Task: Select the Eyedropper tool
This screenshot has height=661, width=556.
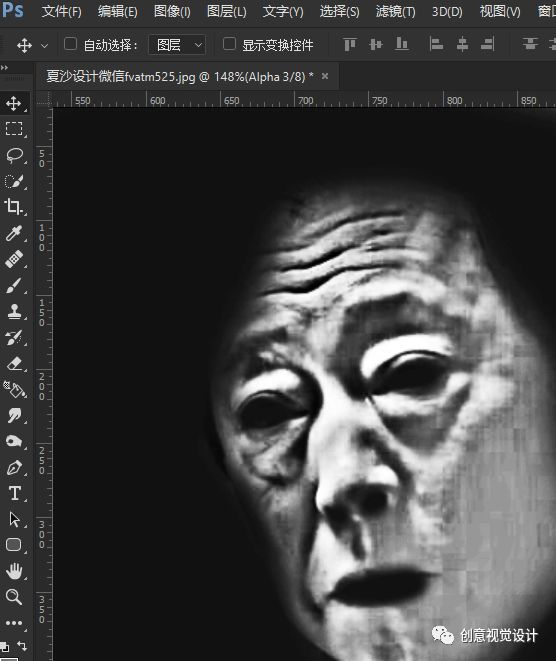Action: pyautogui.click(x=14, y=233)
